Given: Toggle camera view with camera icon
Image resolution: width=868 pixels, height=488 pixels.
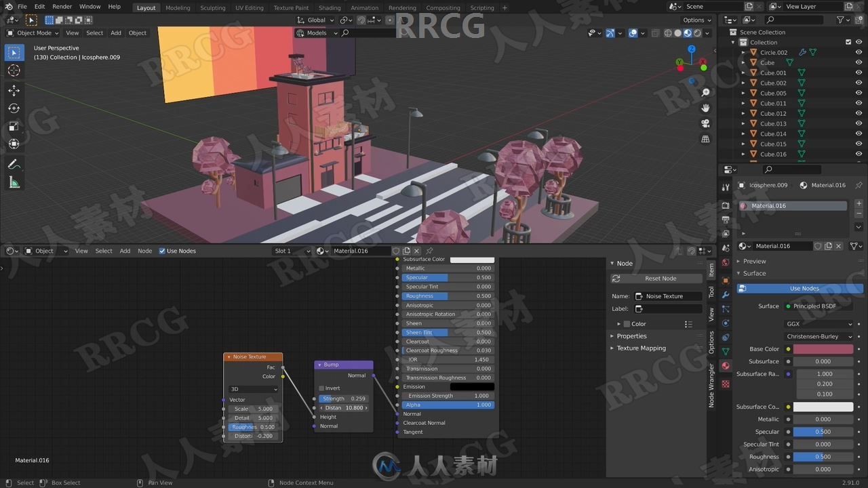Looking at the screenshot, I should click(x=705, y=123).
